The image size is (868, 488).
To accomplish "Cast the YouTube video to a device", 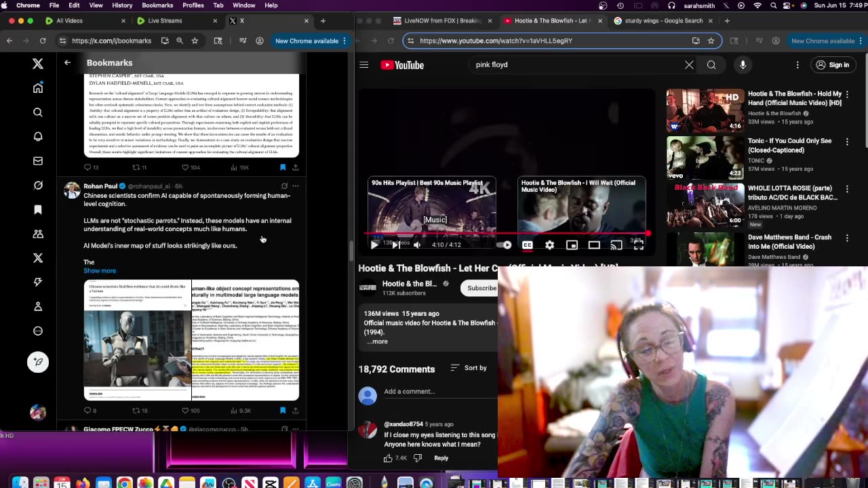I will point(616,245).
